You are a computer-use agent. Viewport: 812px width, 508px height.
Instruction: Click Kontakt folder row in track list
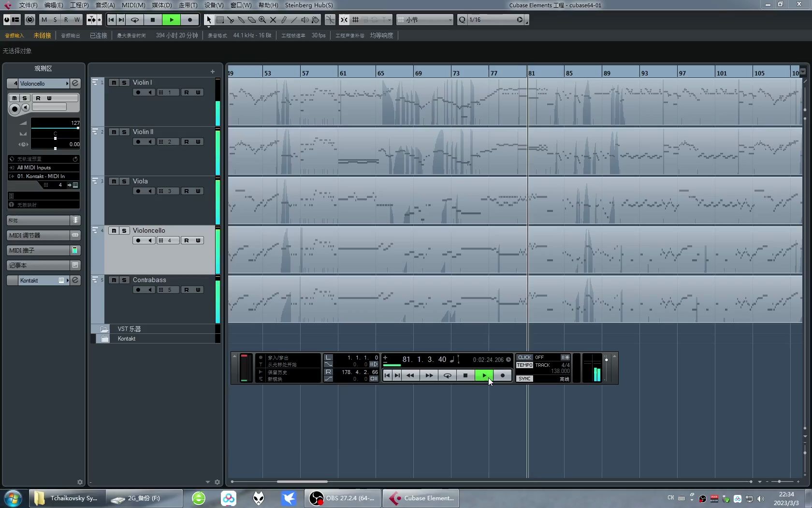coord(155,339)
